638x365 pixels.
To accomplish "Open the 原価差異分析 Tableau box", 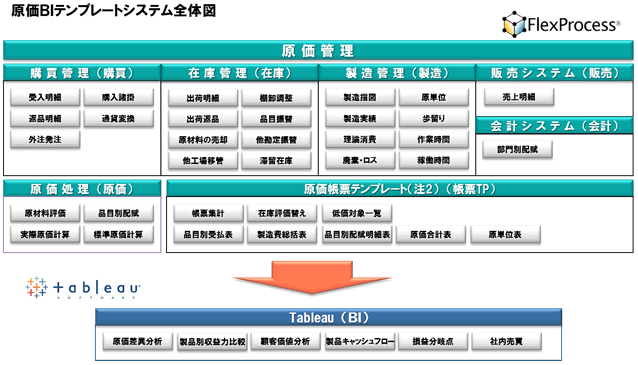I will [137, 341].
